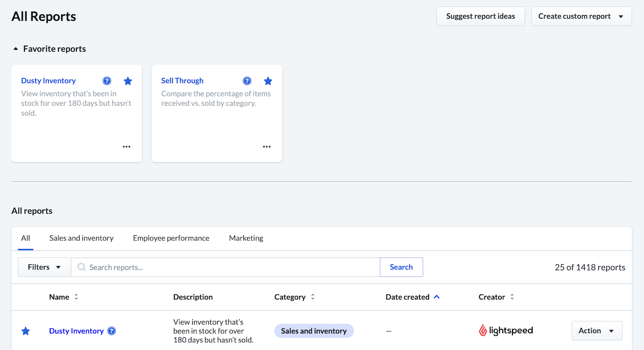
Task: Open the Filters dropdown
Action: 44,267
